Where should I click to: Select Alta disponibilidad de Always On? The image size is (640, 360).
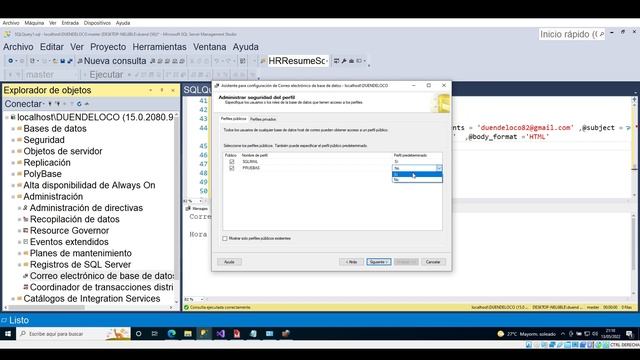(89, 185)
